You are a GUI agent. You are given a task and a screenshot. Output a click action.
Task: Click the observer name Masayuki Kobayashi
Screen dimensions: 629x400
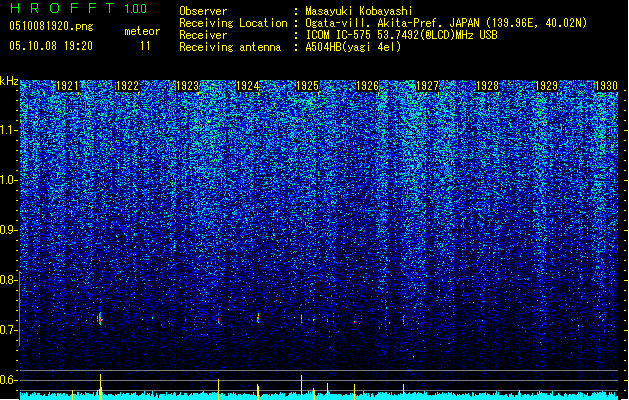click(x=359, y=11)
